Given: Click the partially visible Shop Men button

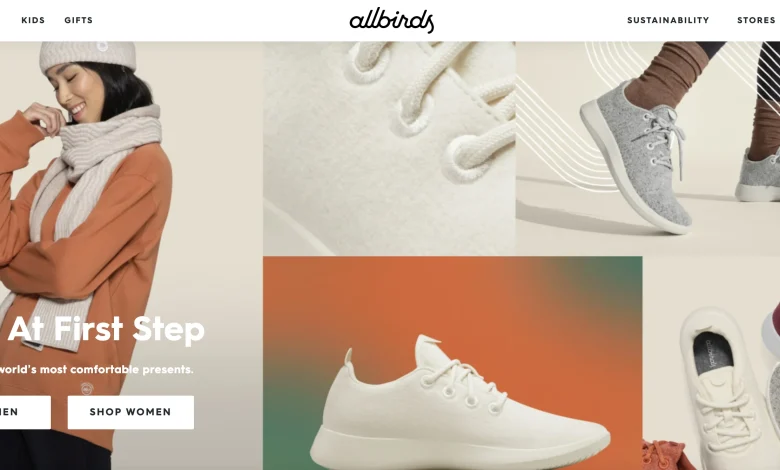Looking at the screenshot, I should [25, 412].
